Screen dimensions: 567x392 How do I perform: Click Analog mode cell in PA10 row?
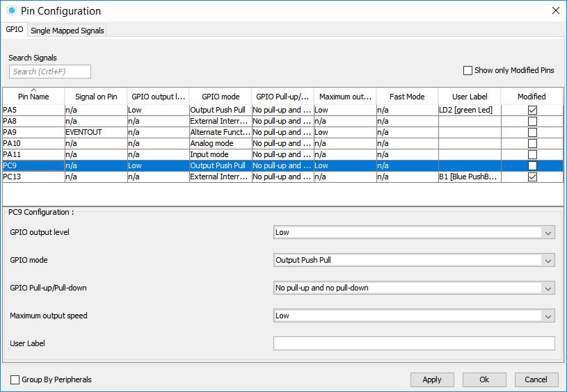221,143
